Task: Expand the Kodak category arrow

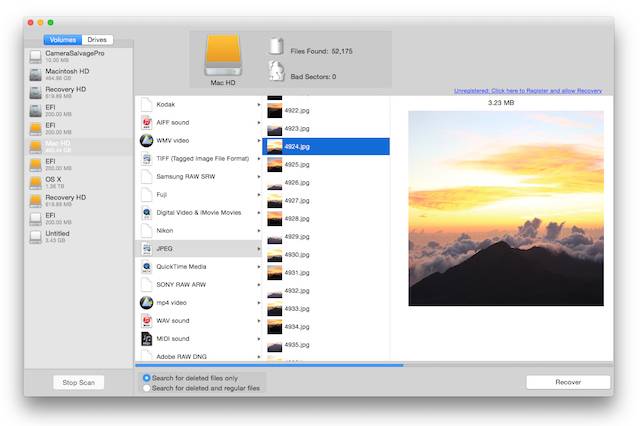Action: (x=258, y=105)
